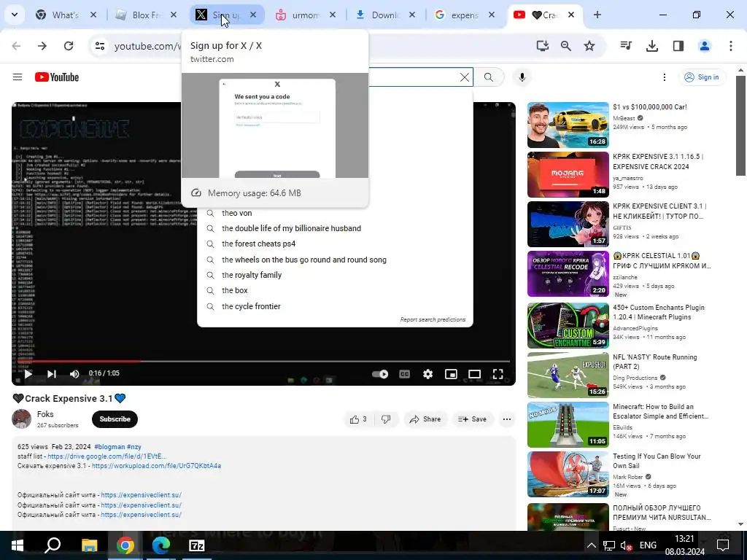Open the player settings gear

coord(427,374)
